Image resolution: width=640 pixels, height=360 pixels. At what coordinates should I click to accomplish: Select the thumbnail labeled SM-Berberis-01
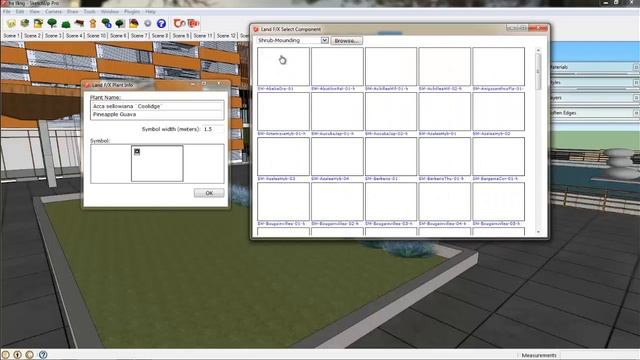[x=391, y=157]
